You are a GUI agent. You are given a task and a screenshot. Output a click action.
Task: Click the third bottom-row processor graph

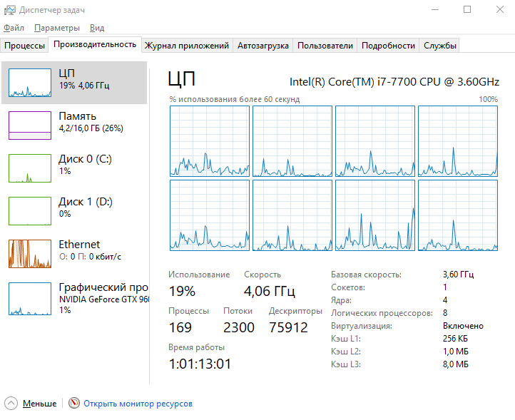click(375, 215)
